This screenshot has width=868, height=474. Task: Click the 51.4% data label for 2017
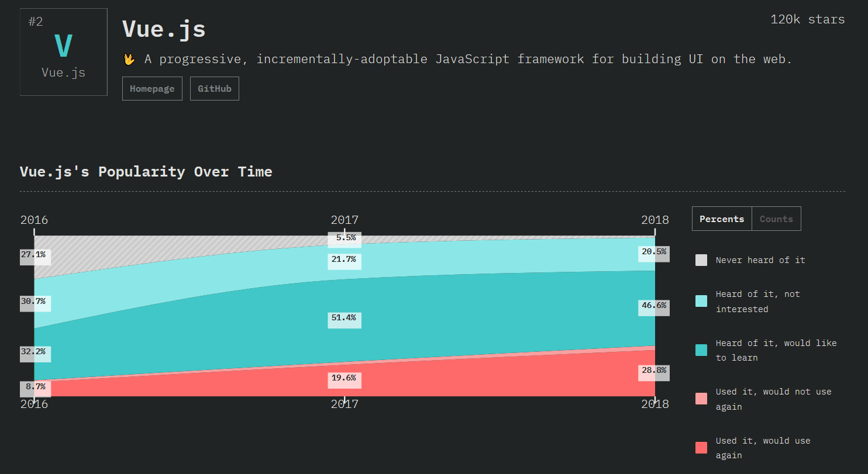[344, 318]
